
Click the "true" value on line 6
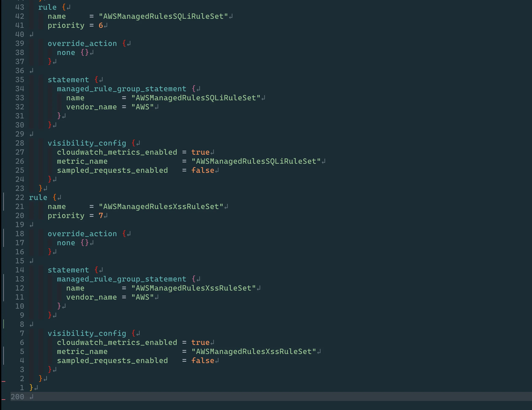coord(200,342)
